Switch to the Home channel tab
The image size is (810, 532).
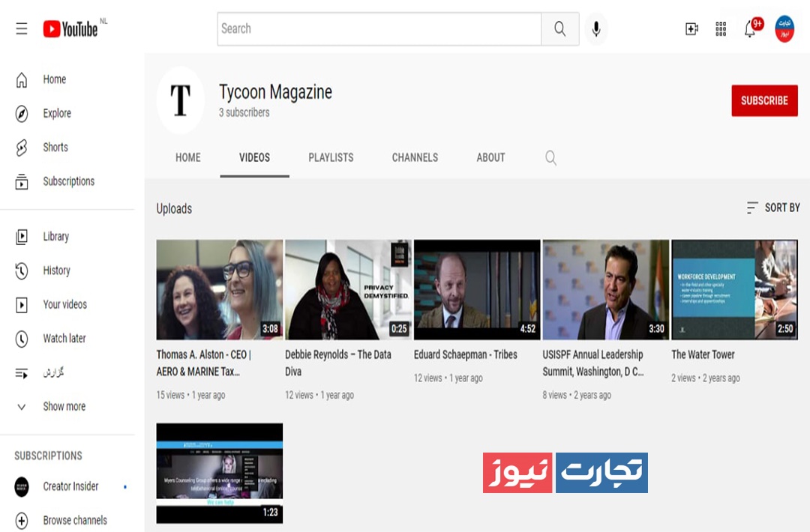pos(188,158)
